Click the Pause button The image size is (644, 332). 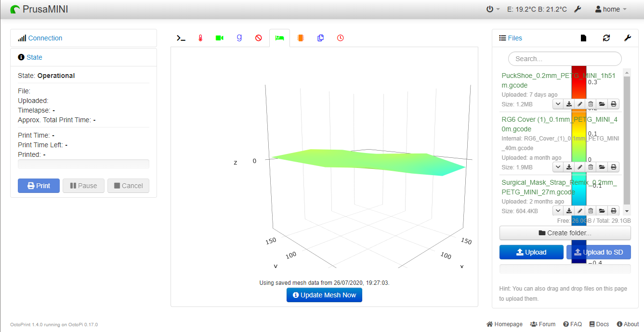[83, 186]
